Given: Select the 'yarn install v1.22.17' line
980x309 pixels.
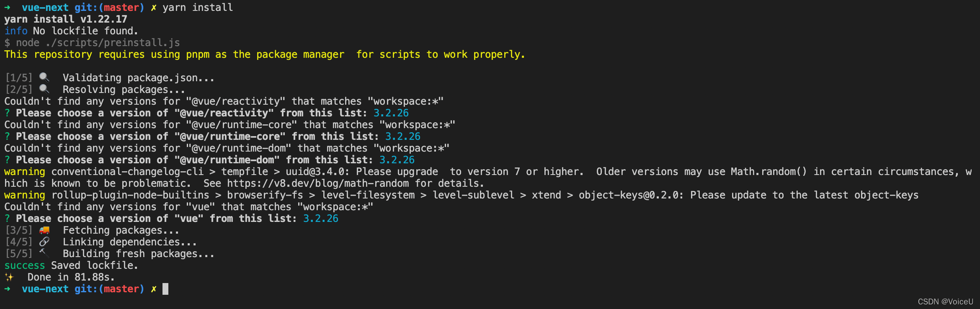Looking at the screenshot, I should (66, 19).
